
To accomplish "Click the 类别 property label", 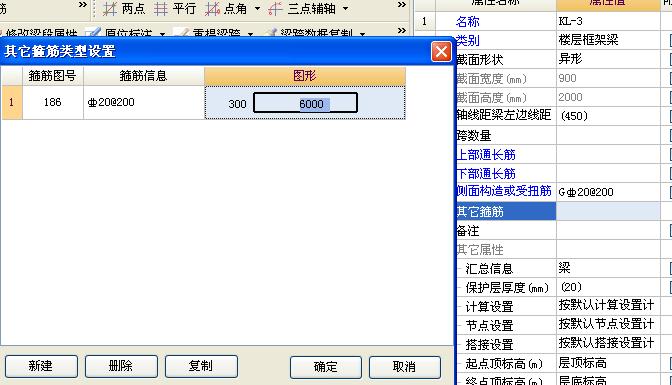I will tap(468, 40).
